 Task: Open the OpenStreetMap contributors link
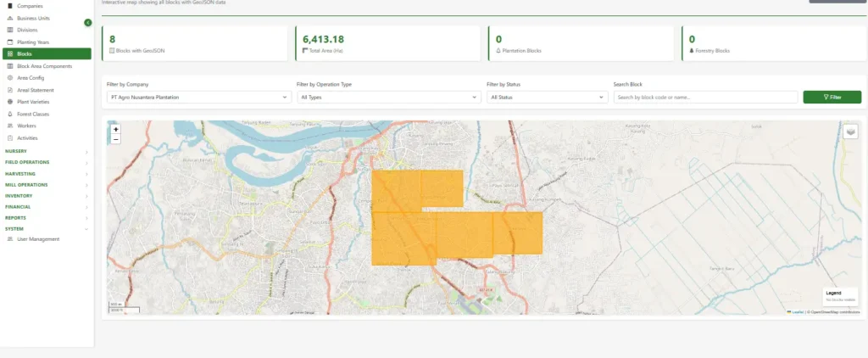[836, 312]
